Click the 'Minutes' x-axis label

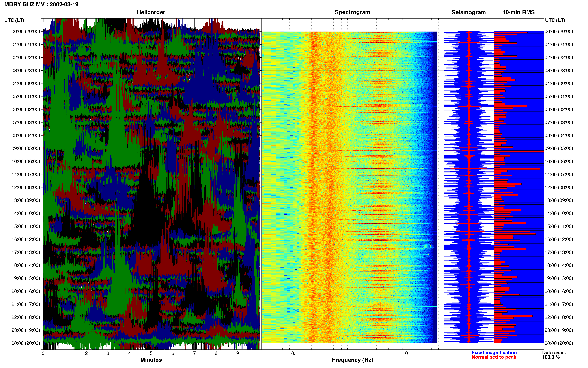click(151, 360)
